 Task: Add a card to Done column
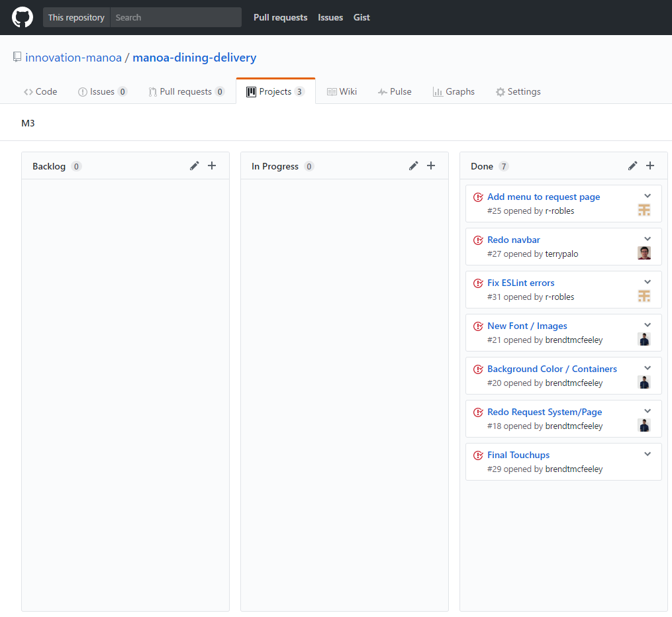(650, 166)
